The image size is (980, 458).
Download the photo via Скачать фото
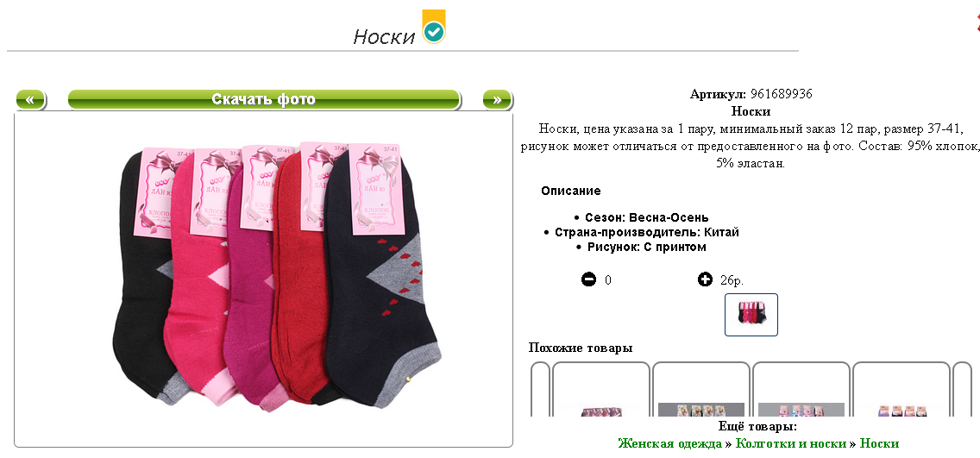(264, 99)
